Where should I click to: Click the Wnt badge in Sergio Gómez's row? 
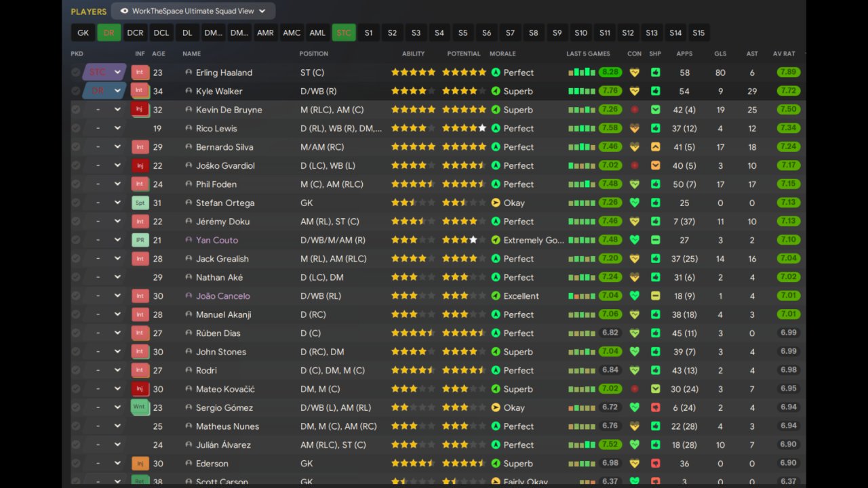(140, 407)
